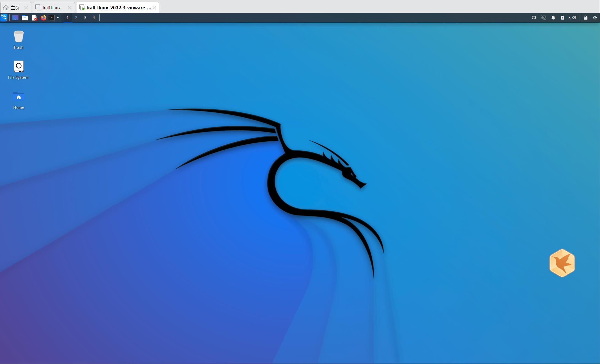600x364 pixels.
Task: Open the file manager from the panel
Action: click(25, 18)
